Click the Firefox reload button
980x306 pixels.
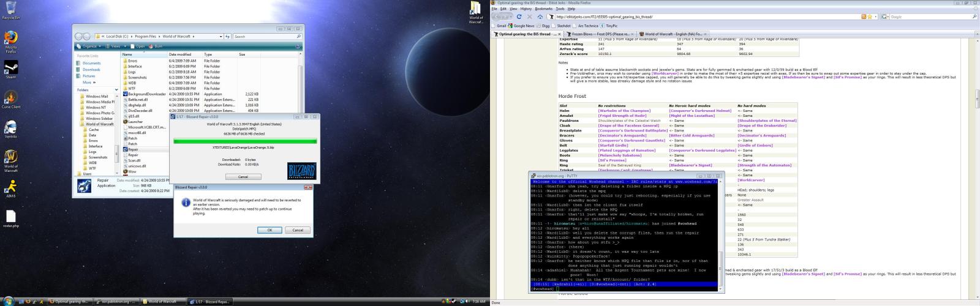click(520, 17)
